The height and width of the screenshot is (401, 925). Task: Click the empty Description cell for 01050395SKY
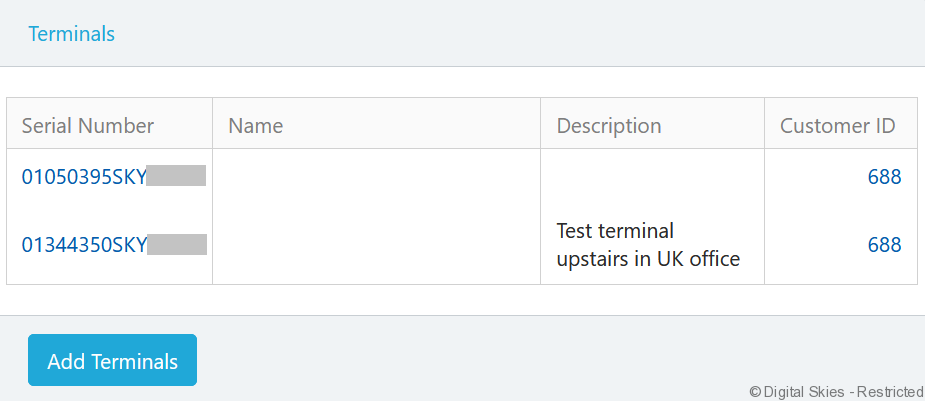coord(652,177)
